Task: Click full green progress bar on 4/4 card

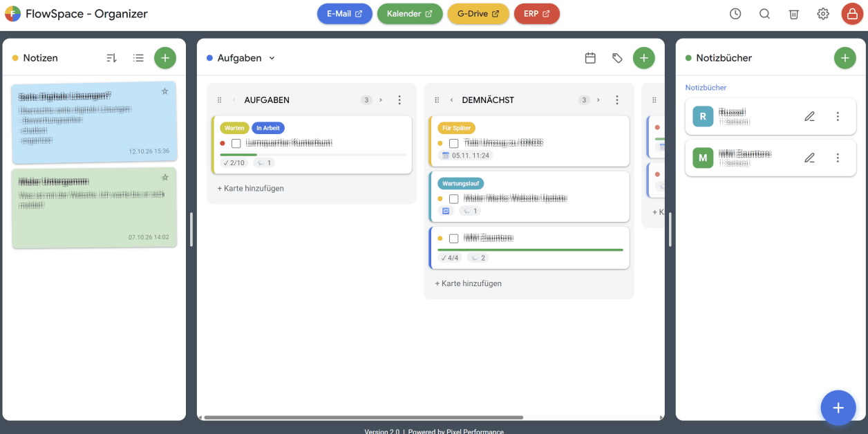Action: [x=530, y=249]
